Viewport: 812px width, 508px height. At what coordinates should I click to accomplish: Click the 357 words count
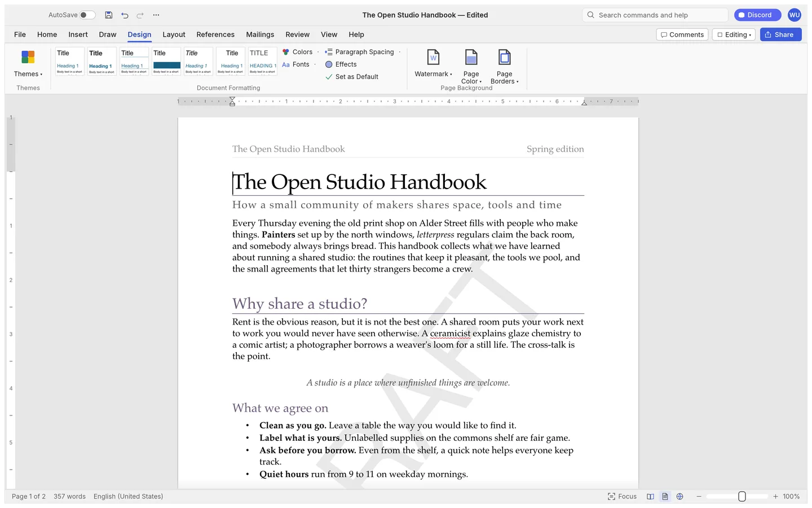tap(69, 497)
